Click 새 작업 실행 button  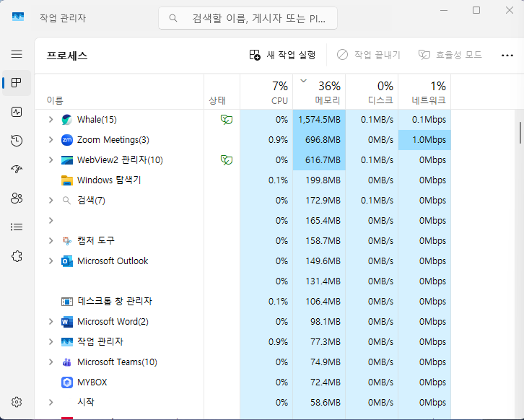pos(283,55)
